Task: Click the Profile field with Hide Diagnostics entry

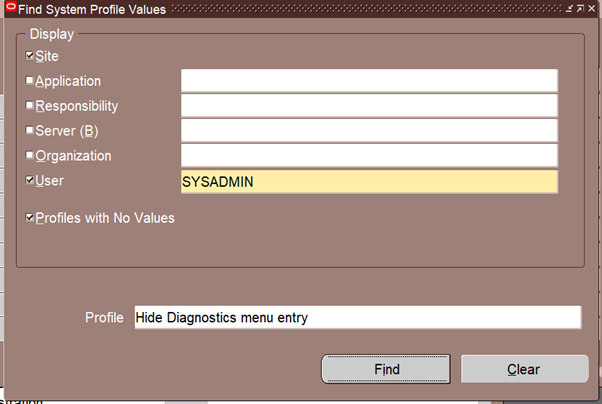Action: pyautogui.click(x=356, y=317)
